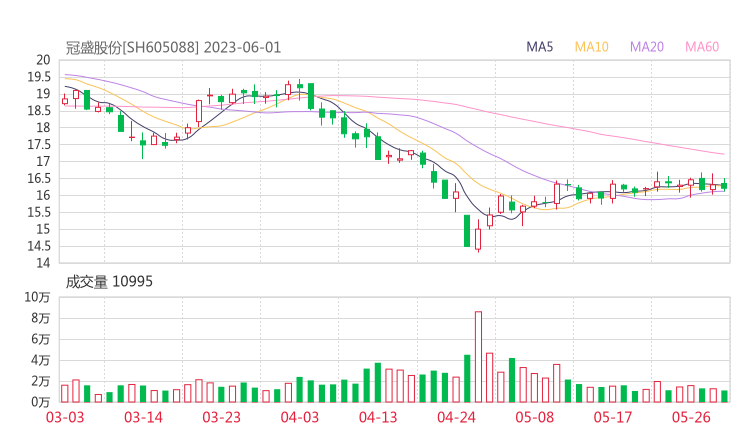Click the 03-14 date axis label
This screenshot has width=740, height=440.
tap(143, 417)
